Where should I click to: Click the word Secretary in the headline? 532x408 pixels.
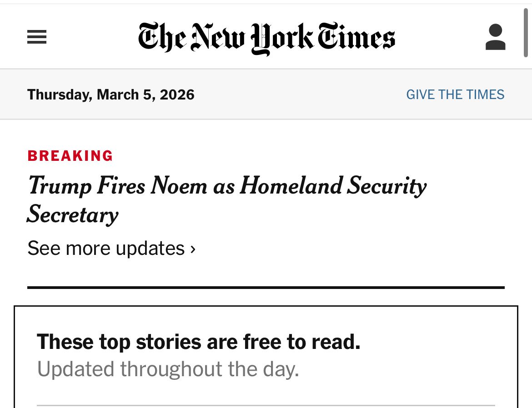(73, 214)
